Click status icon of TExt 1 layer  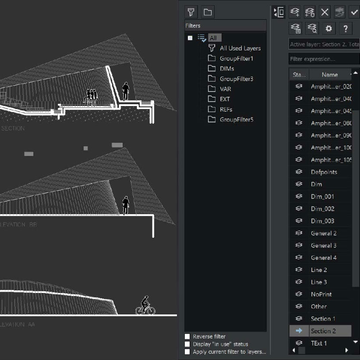point(299,343)
